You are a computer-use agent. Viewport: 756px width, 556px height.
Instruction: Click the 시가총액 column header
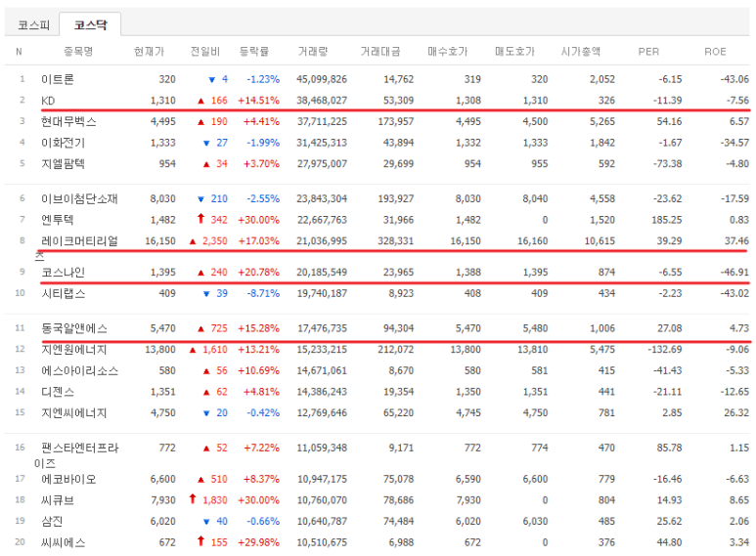pyautogui.click(x=581, y=51)
